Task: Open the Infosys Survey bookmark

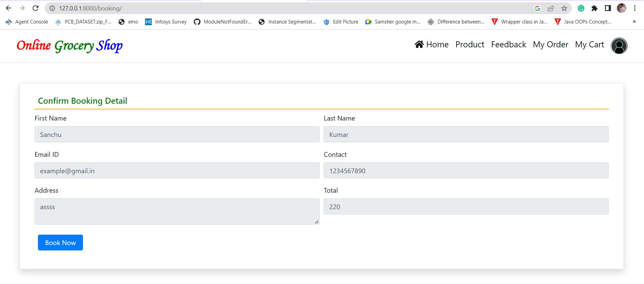Action: [166, 22]
